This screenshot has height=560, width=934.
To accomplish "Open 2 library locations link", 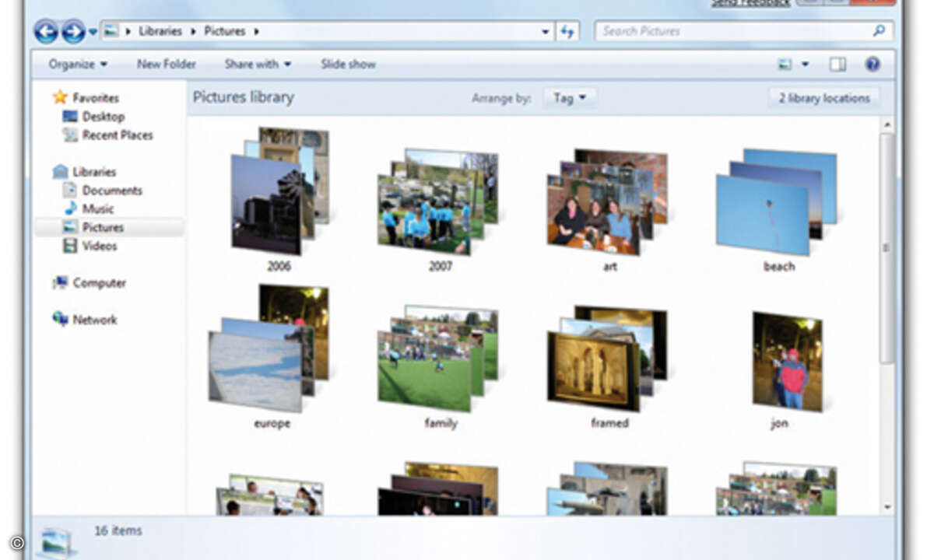I will [x=823, y=98].
